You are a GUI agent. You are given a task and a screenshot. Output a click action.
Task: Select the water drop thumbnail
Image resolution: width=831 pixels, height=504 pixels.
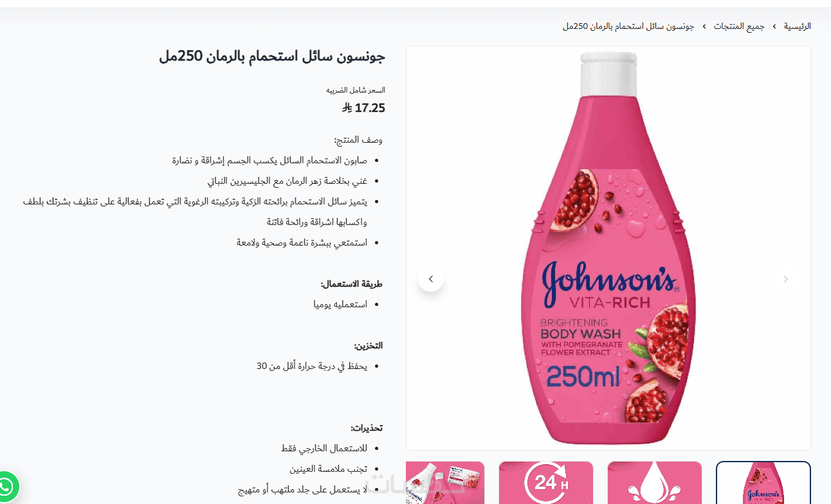pos(655,483)
